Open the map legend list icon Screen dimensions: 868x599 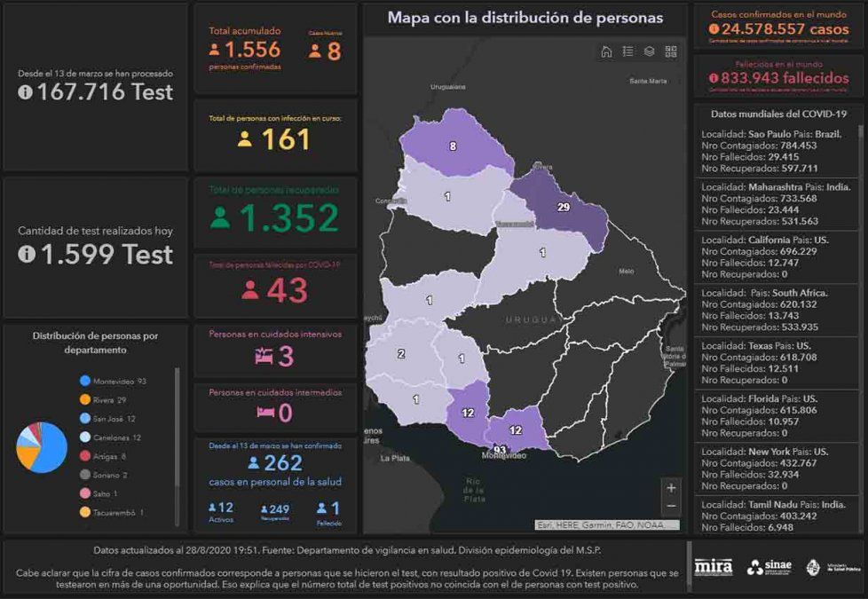pos(628,51)
